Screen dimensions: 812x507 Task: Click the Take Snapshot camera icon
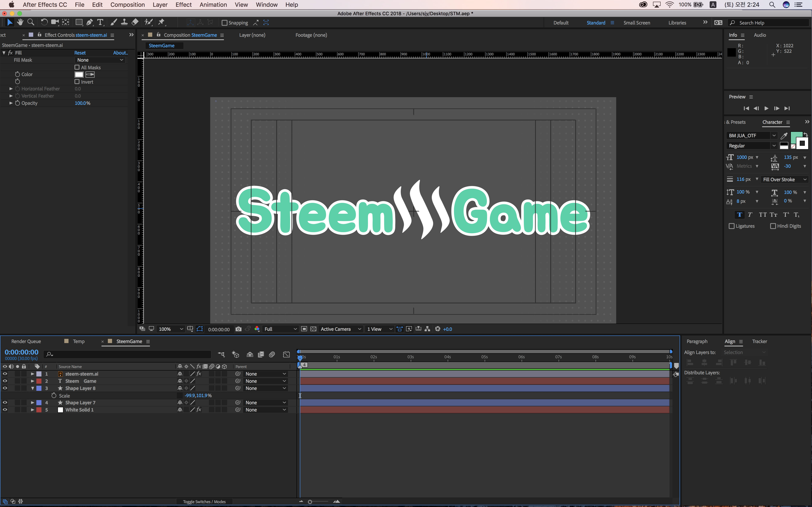point(238,329)
